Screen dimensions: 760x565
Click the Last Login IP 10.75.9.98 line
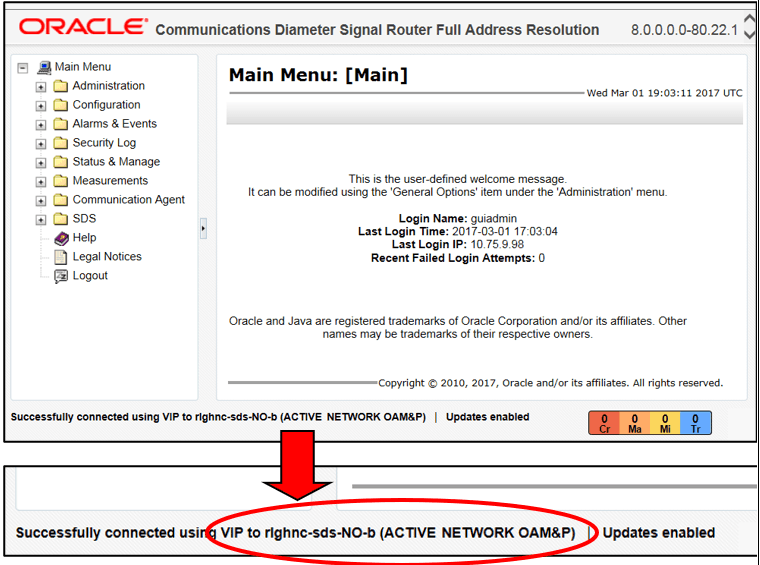(458, 245)
